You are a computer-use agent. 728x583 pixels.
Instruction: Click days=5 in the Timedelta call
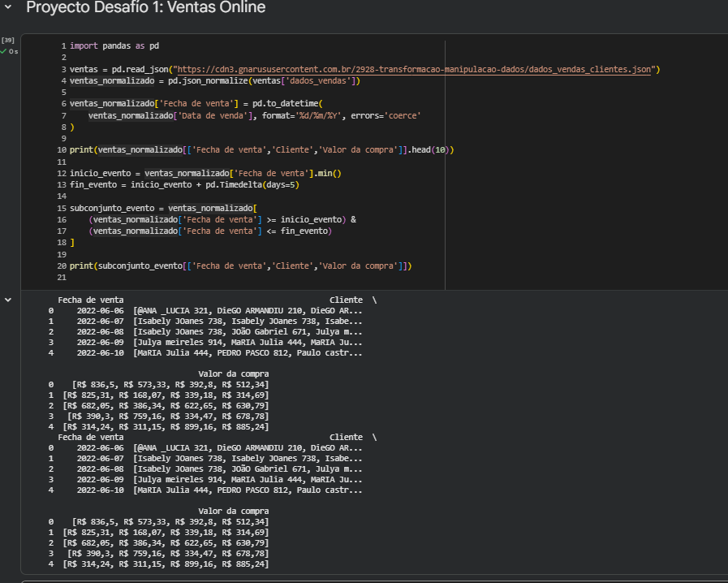(280, 185)
